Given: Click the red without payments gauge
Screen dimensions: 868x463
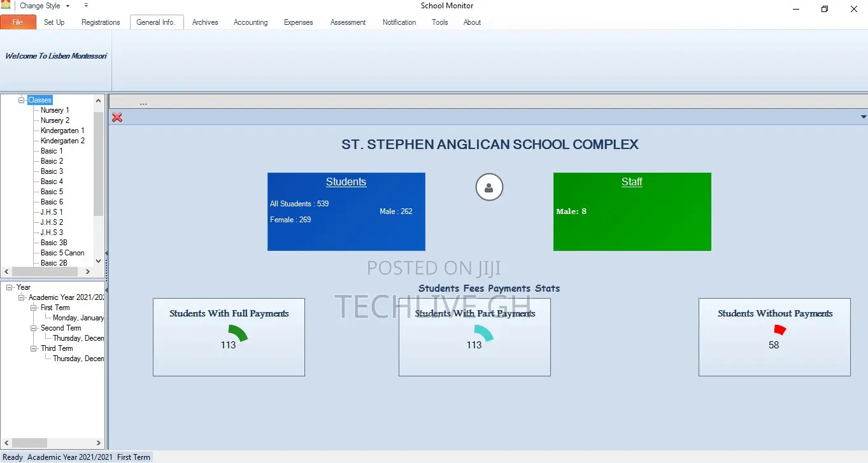Looking at the screenshot, I should pos(779,329).
